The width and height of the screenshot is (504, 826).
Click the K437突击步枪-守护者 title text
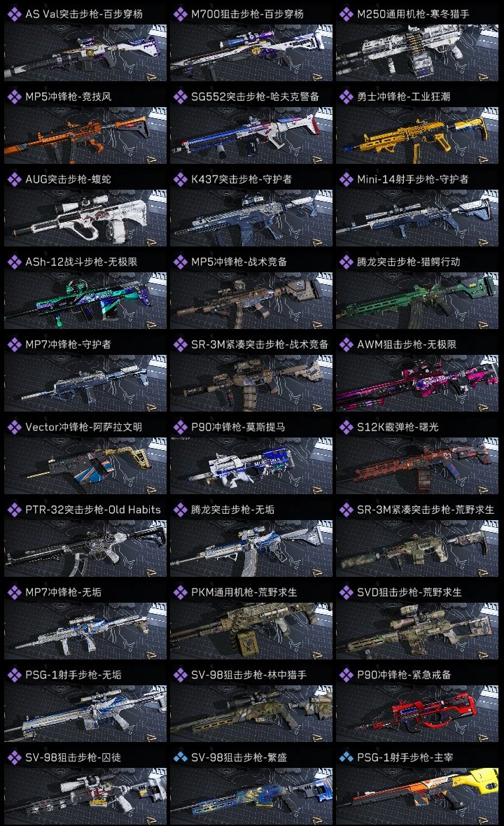click(241, 179)
